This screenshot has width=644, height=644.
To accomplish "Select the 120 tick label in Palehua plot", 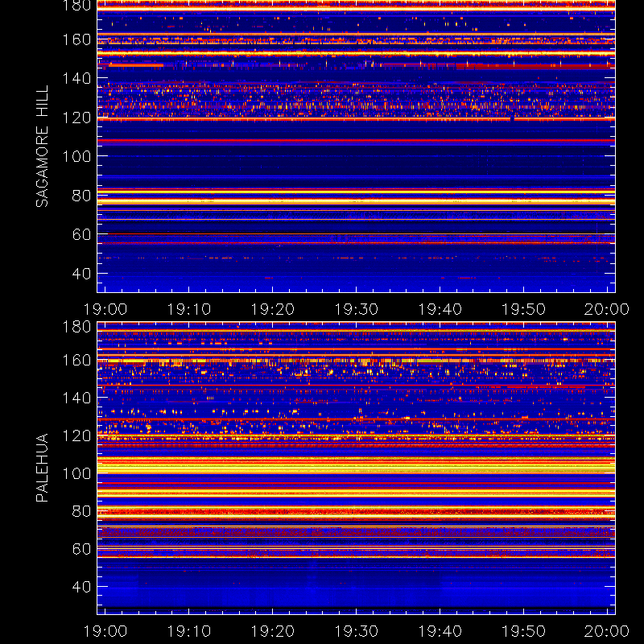I will 76,436.
